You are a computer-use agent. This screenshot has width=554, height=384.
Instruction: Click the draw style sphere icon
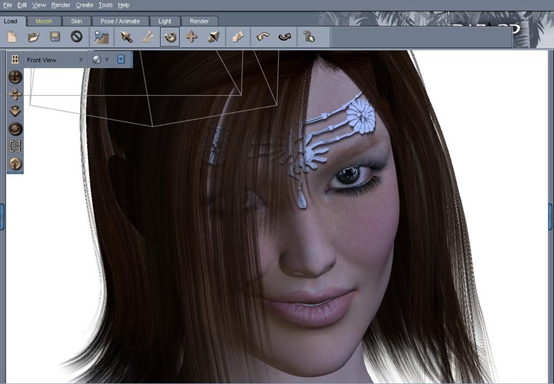click(96, 60)
